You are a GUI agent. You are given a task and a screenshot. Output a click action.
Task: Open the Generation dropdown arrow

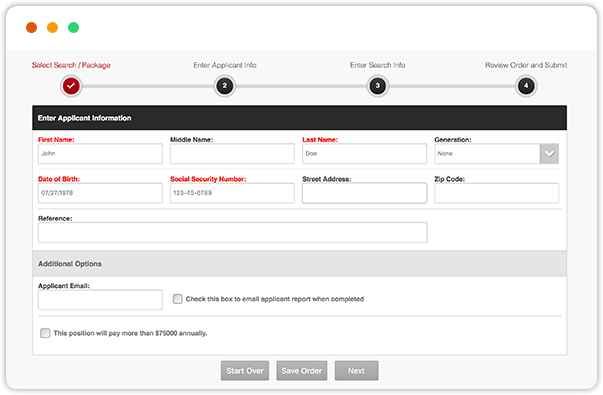pyautogui.click(x=549, y=153)
